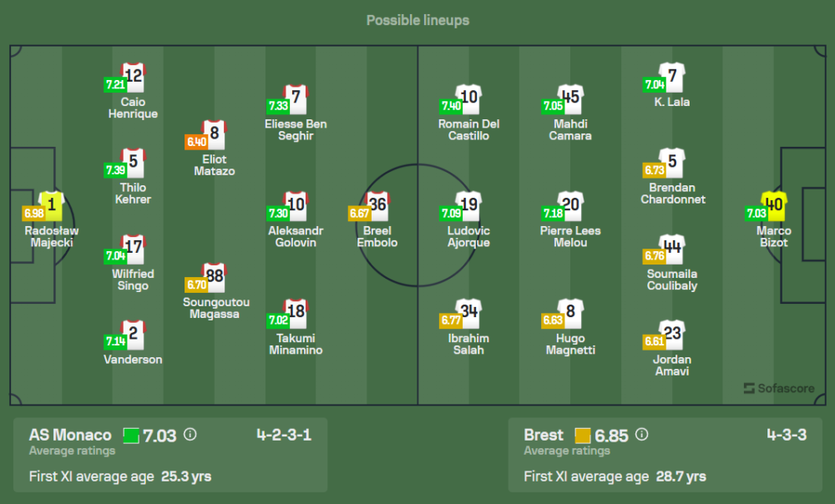The height and width of the screenshot is (504, 835).
Task: Click Eliot Matazo's orange 6.40 rating badge
Action: tap(195, 142)
